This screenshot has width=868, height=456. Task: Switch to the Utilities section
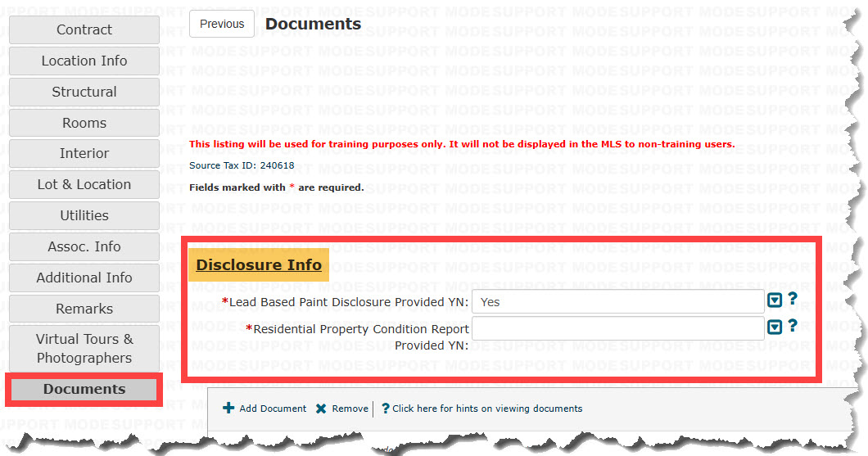[84, 215]
